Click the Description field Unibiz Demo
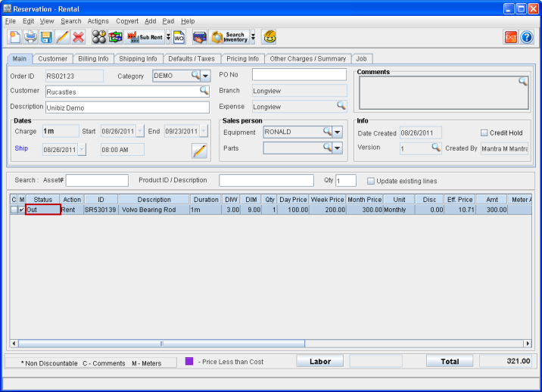 (x=127, y=108)
